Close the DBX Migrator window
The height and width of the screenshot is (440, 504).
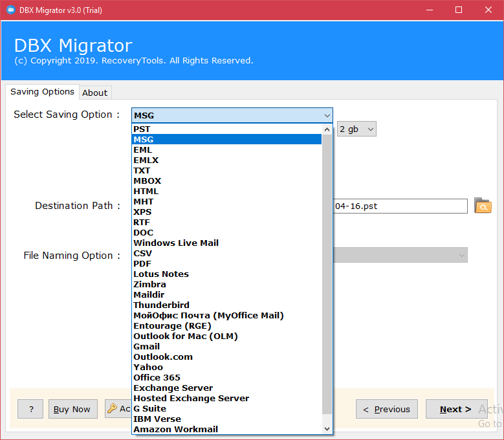click(488, 10)
